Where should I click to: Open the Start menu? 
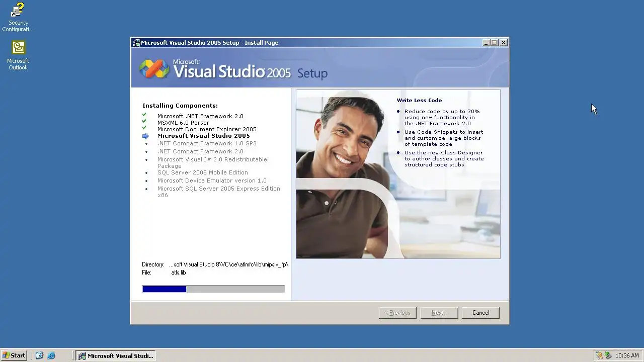click(x=14, y=355)
